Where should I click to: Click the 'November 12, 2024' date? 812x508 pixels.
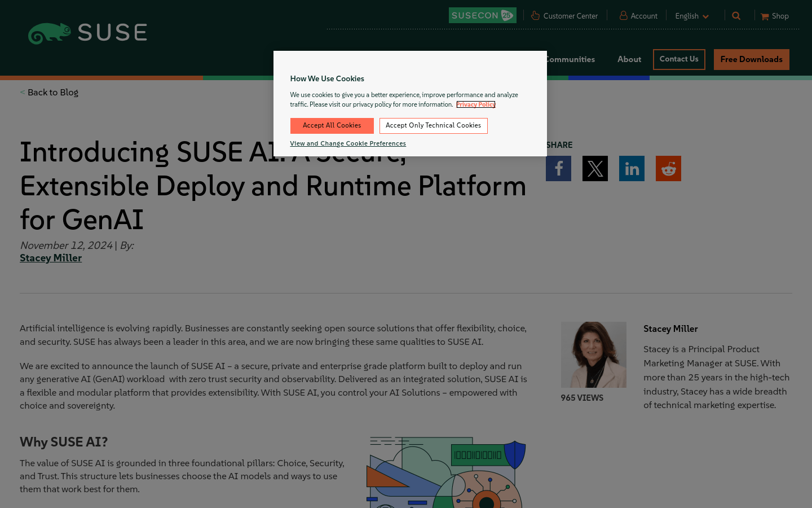[x=66, y=246]
